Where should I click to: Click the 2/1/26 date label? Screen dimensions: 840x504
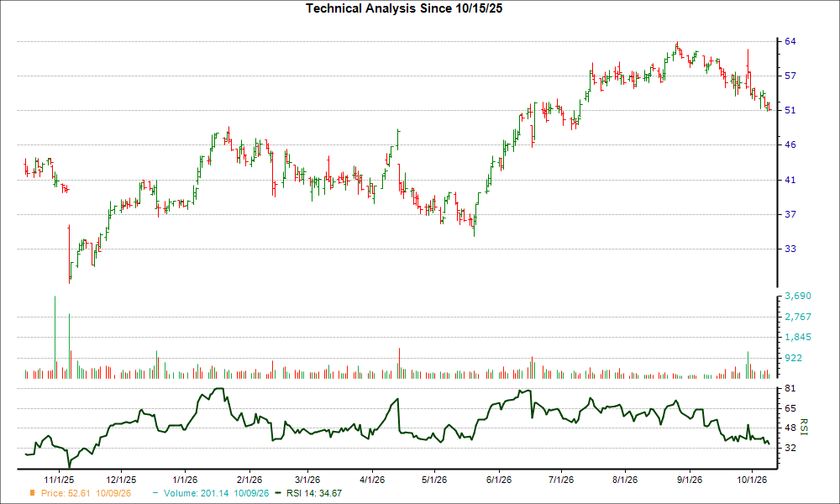tap(249, 480)
